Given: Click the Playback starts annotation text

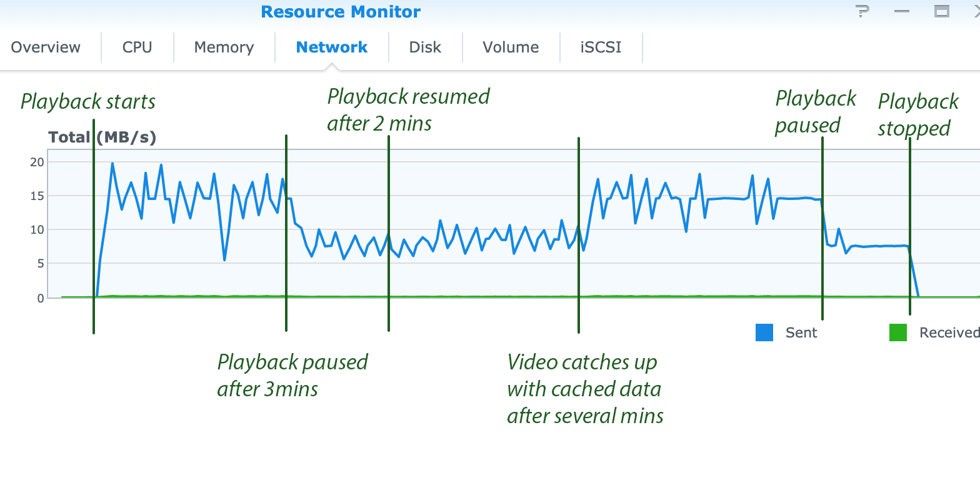Looking at the screenshot, I should (x=87, y=102).
